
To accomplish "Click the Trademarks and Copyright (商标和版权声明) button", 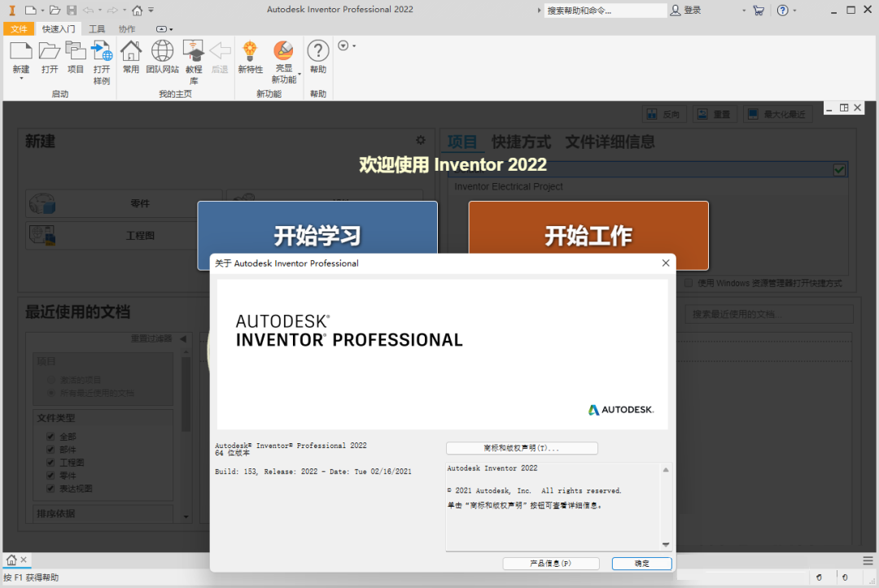I will coord(522,448).
